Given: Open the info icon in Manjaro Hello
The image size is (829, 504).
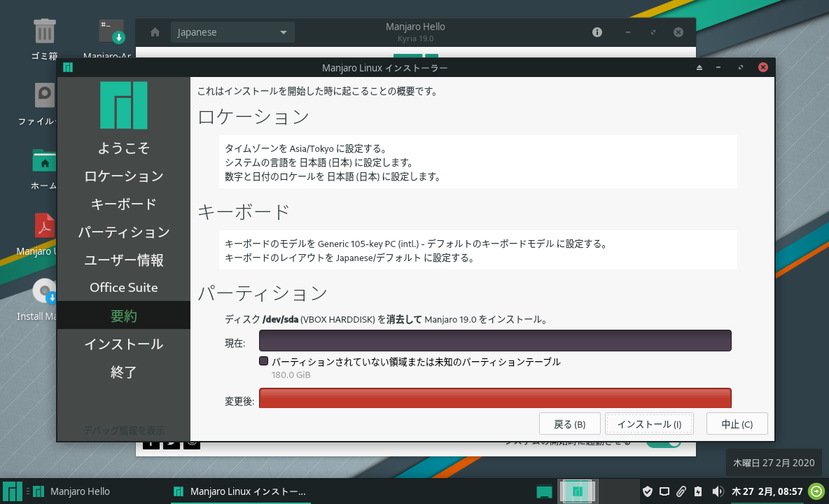Looking at the screenshot, I should coord(597,32).
